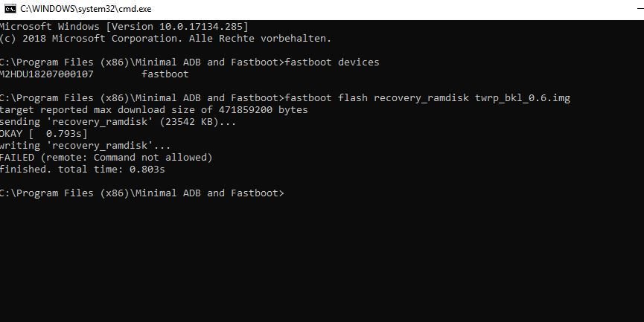
Task: Click the max download size 471859200 bytes line
Action: (153, 110)
